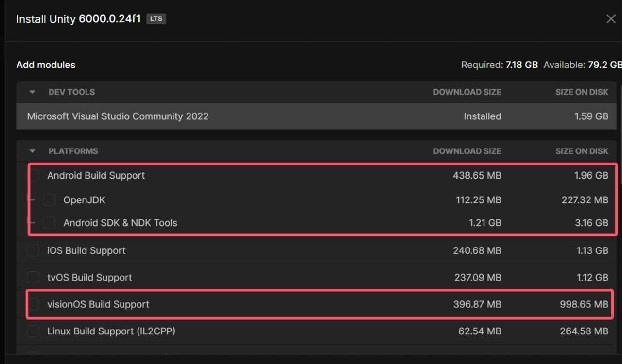This screenshot has width=622, height=364.
Task: Click the 240.68 MB download size value
Action: coord(477,250)
